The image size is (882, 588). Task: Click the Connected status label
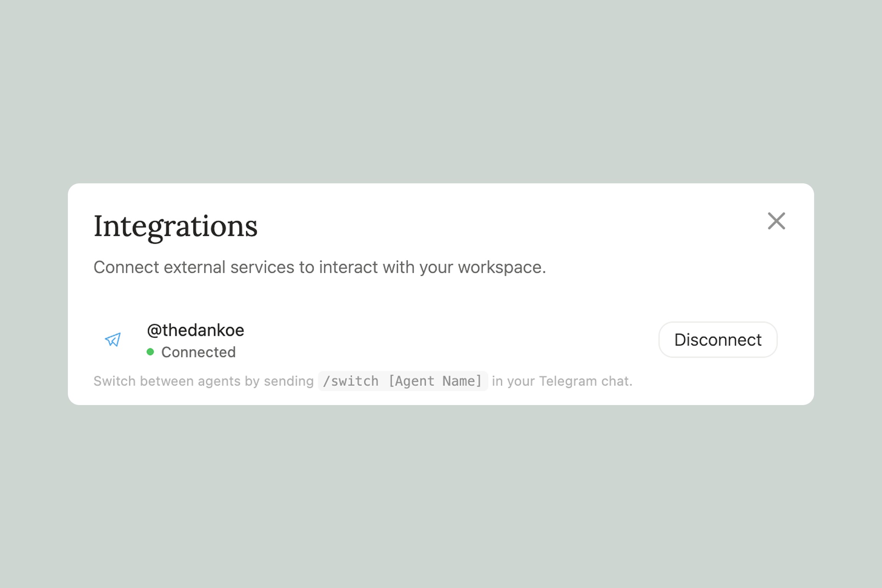[x=198, y=352]
